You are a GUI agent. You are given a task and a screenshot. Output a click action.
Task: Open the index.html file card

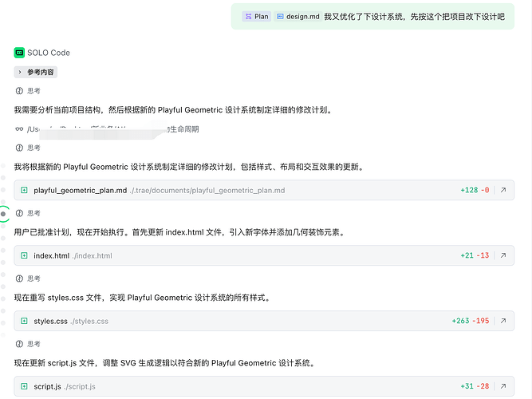[52, 255]
